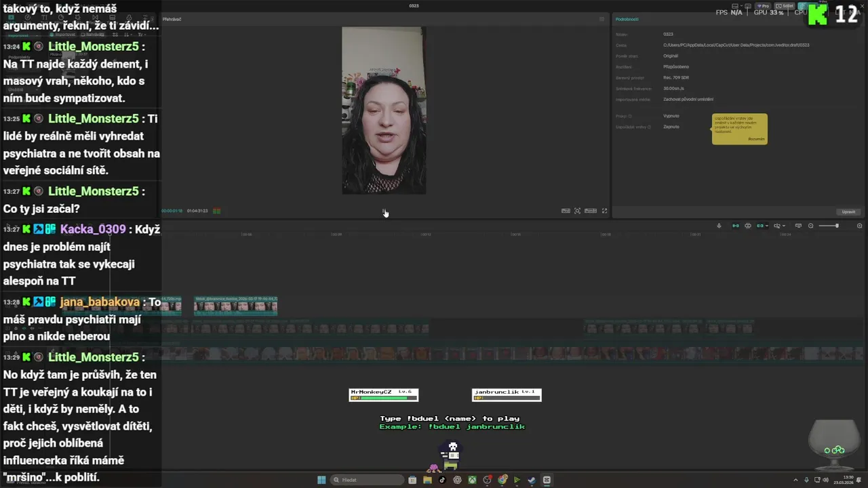Click the timeline cover settings icon
This screenshot has width=868, height=488.
point(798,226)
